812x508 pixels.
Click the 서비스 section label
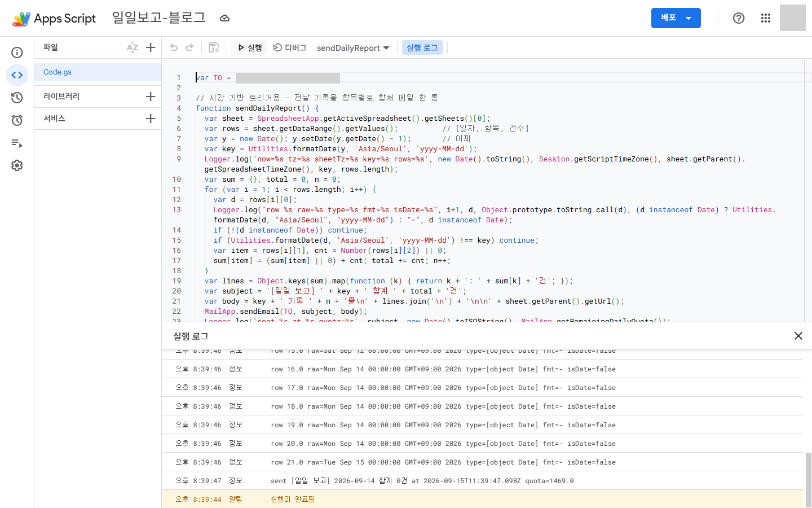[54, 119]
